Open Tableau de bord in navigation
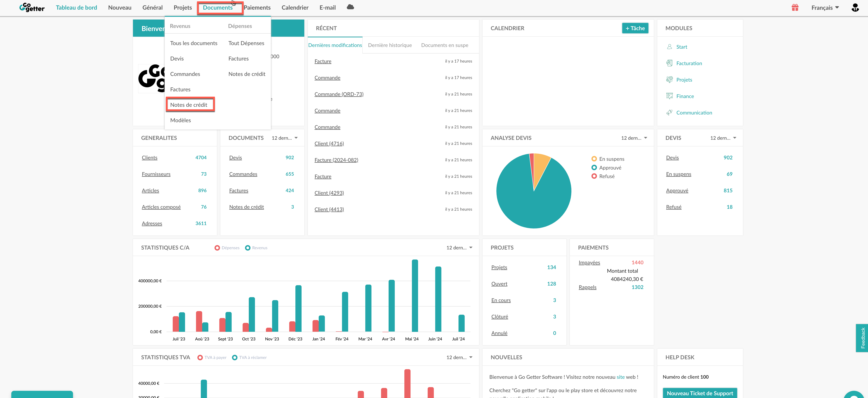This screenshot has width=868, height=398. click(76, 8)
